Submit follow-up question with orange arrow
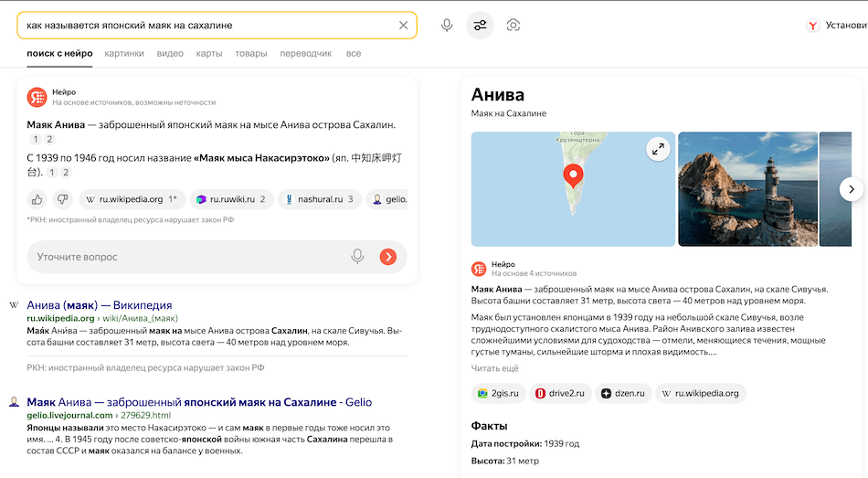The image size is (868, 478). pyautogui.click(x=388, y=257)
